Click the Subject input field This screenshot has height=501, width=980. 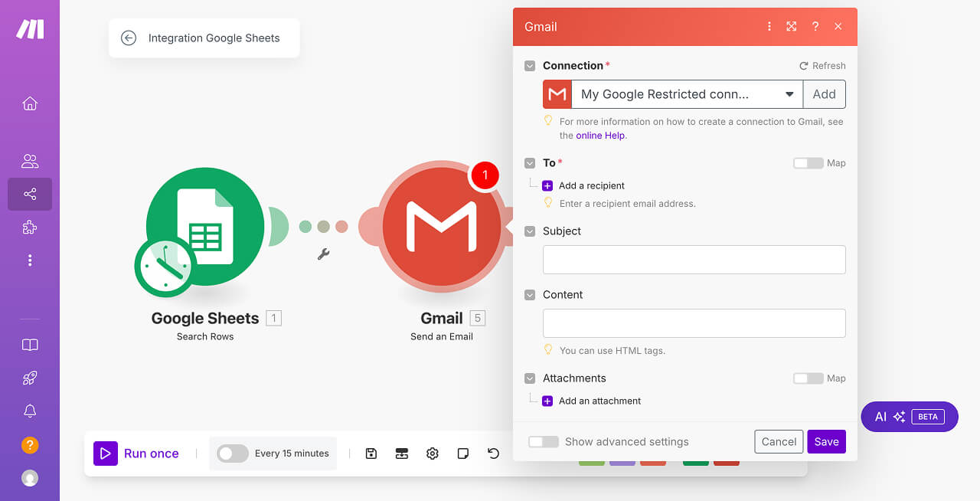694,260
